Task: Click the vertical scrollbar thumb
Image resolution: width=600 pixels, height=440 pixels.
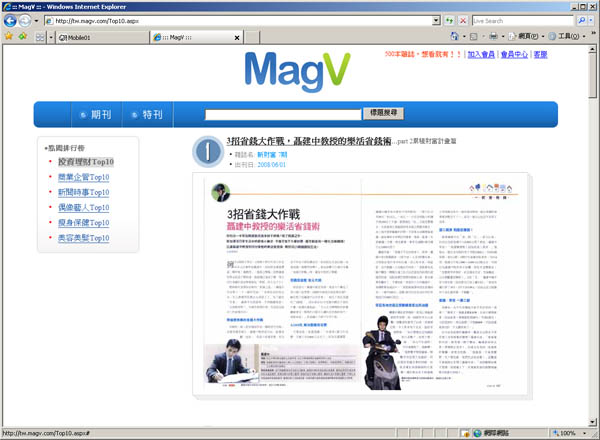Action: point(592,76)
